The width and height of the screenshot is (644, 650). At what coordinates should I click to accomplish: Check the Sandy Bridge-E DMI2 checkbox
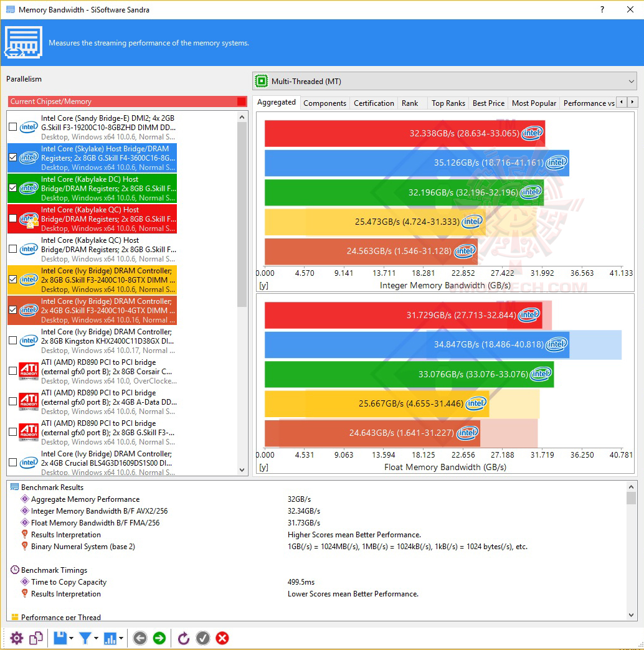click(13, 127)
